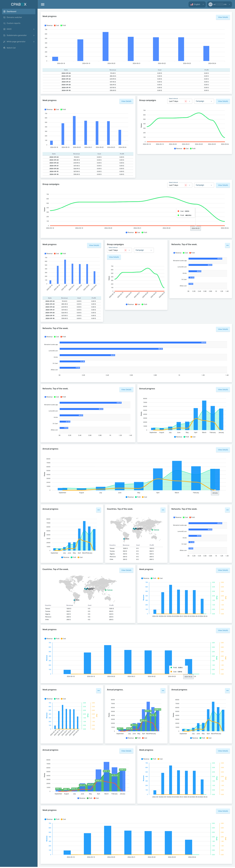Click the CPABOX logo
The height and width of the screenshot is (868, 235).
[x=18, y=4]
